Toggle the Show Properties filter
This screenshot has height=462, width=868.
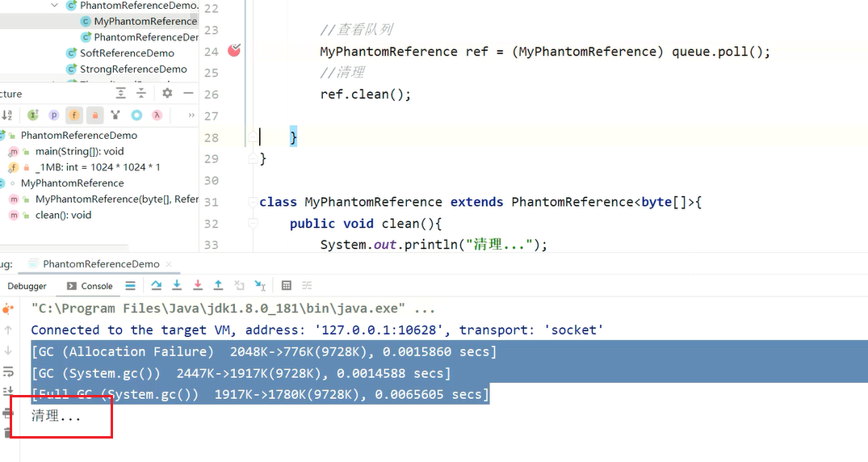tap(53, 115)
